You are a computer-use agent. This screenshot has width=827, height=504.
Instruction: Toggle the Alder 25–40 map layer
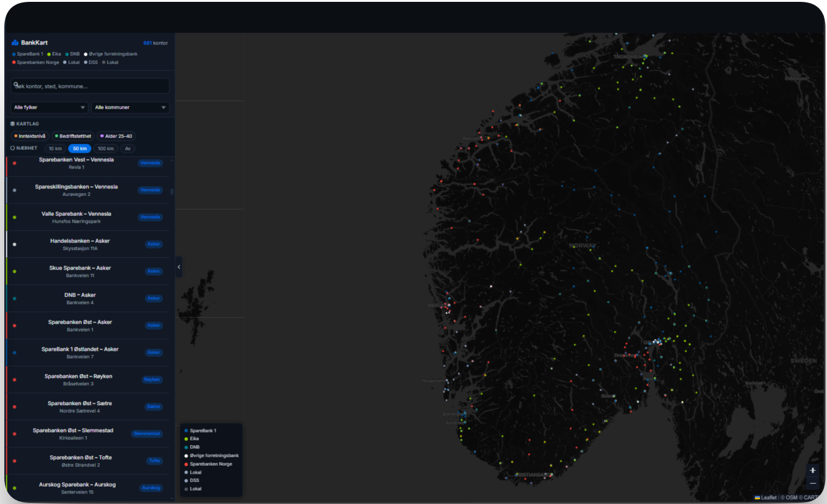click(x=116, y=136)
